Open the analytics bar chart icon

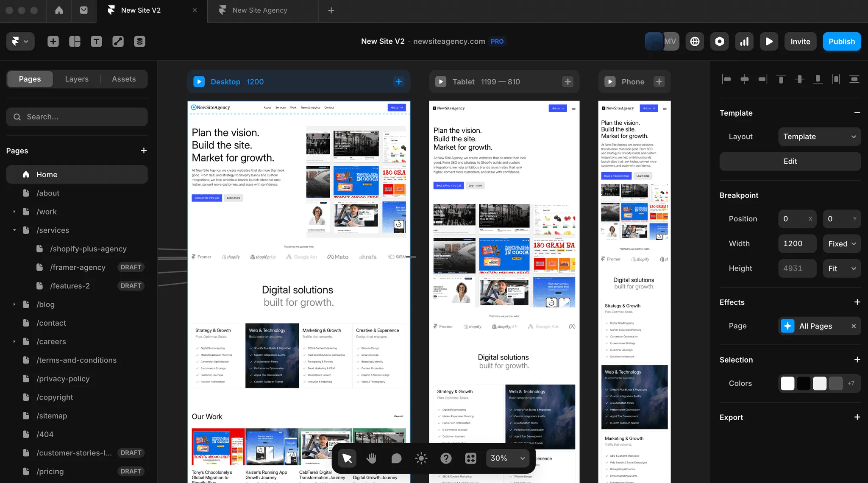(744, 41)
